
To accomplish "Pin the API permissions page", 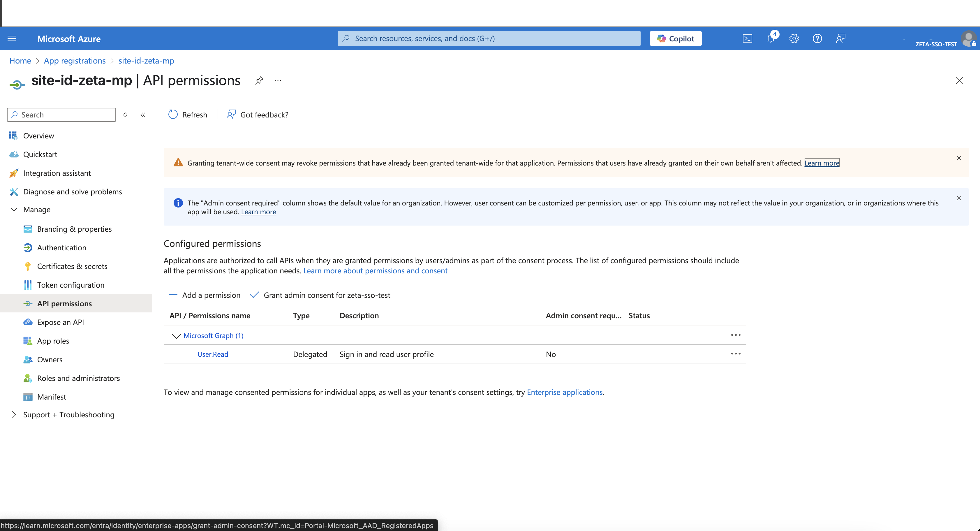I will (259, 80).
